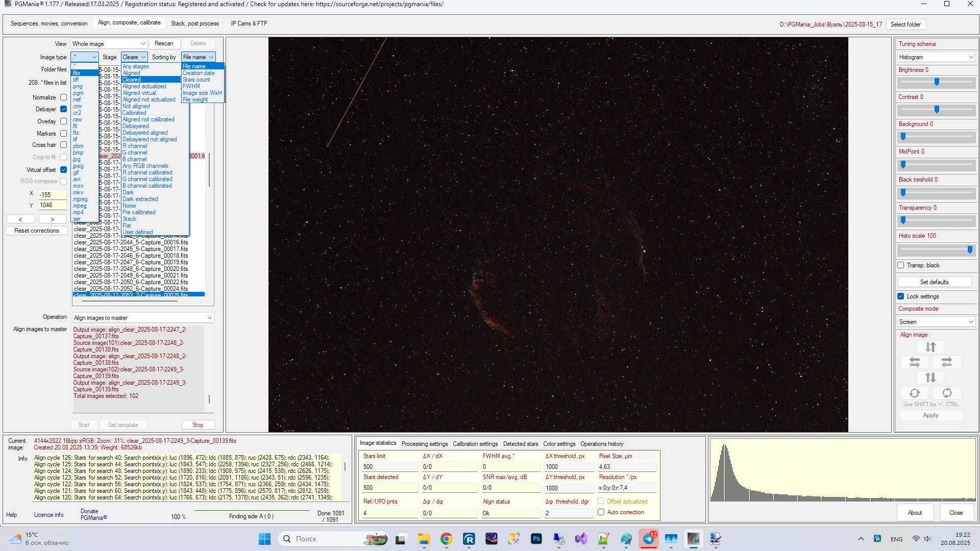Open the Sorting by dropdown
The height and width of the screenshot is (551, 980).
[198, 57]
